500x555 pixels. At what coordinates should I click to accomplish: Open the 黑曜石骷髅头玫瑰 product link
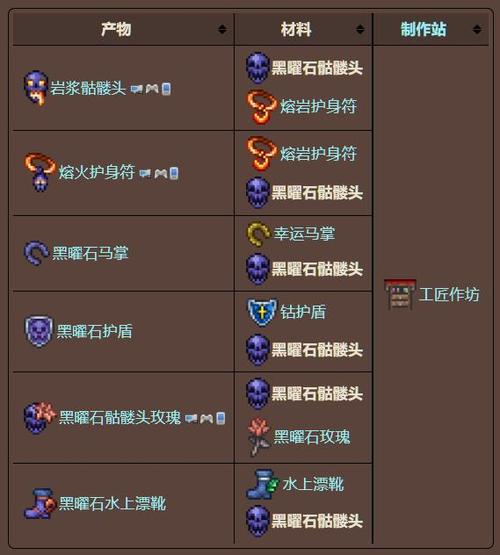(x=120, y=418)
